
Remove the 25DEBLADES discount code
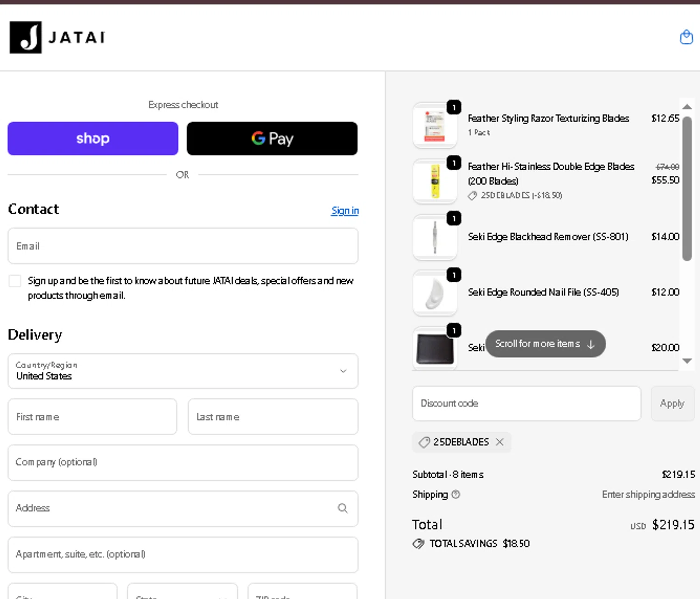(499, 442)
